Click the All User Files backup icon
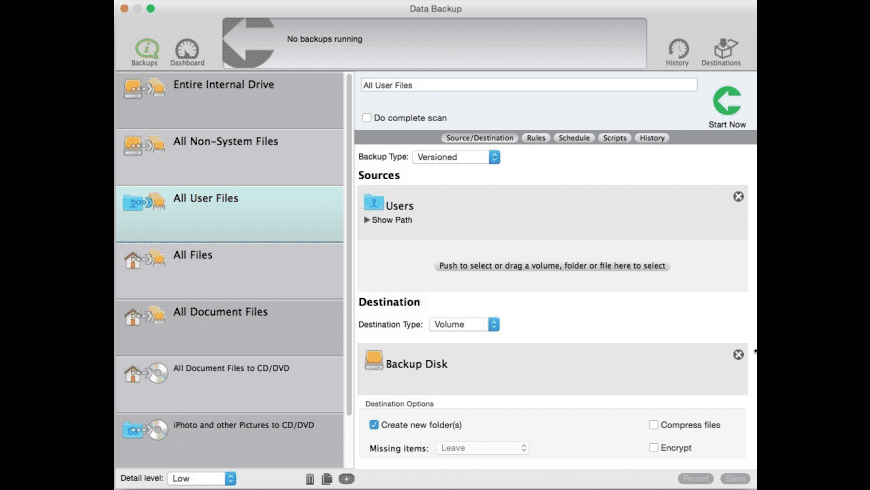Viewport: 870px width, 490px height. [x=144, y=202]
